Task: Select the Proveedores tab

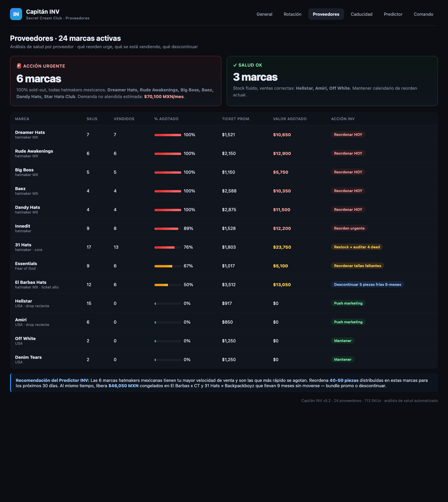Action: [x=326, y=14]
